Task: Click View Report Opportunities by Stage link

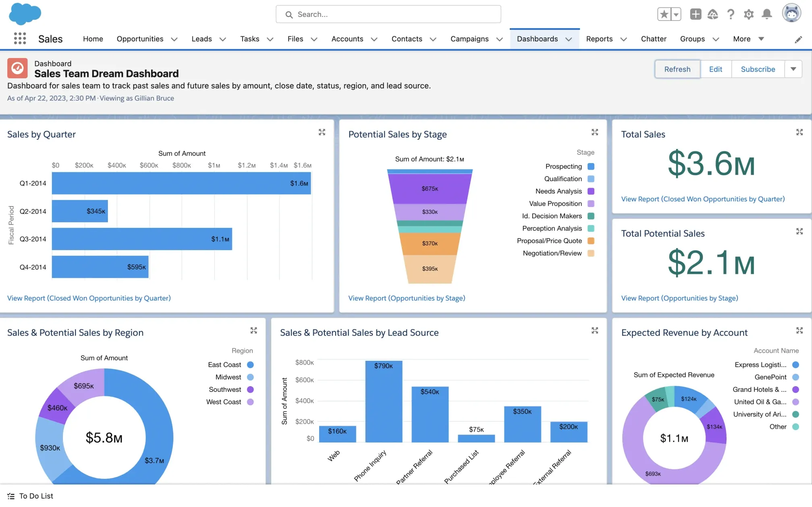Action: click(x=407, y=298)
